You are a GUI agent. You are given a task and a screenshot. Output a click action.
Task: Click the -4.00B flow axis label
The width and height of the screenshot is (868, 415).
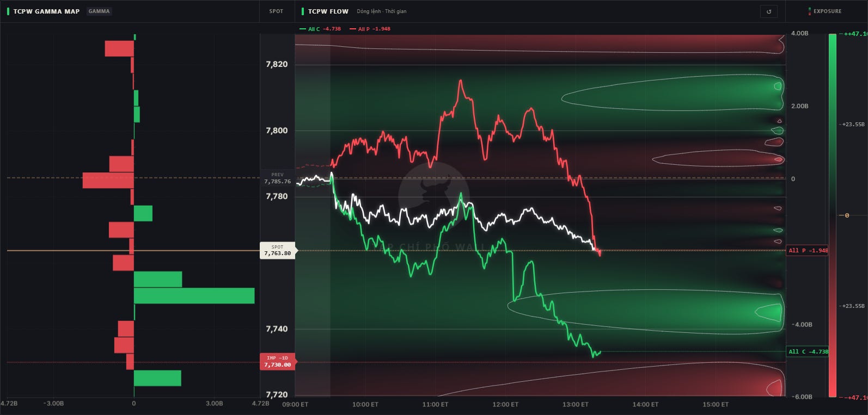point(802,324)
